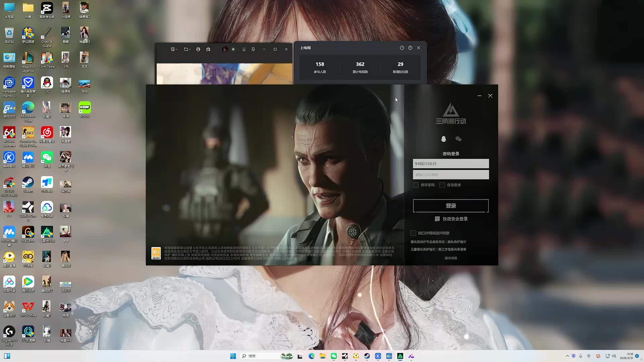Expand the image tool dropdown arrow
The width and height of the screenshot is (644, 362).
(x=177, y=50)
